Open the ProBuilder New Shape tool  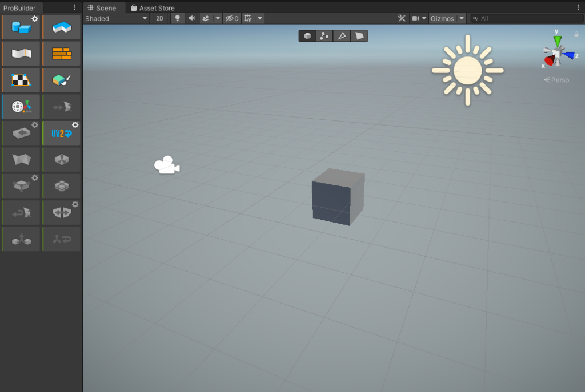pos(21,27)
